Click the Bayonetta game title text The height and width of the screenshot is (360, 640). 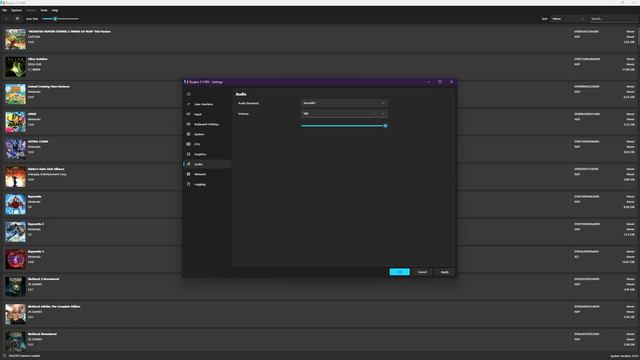pos(35,196)
